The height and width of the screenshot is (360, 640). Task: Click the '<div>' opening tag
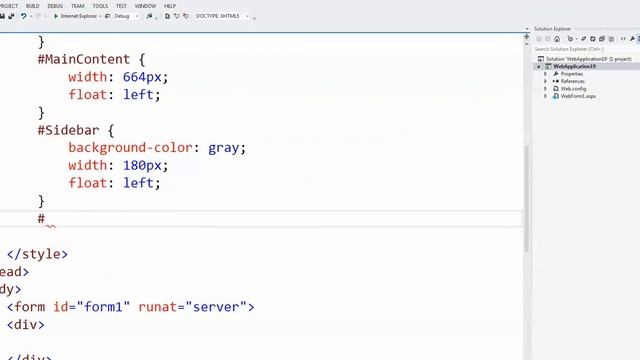[26, 325]
